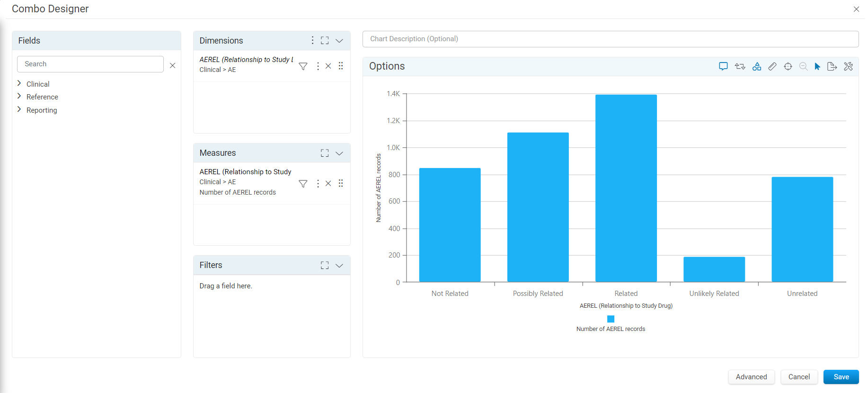868x393 pixels.
Task: Select the Clinical tree item label
Action: pos(38,84)
